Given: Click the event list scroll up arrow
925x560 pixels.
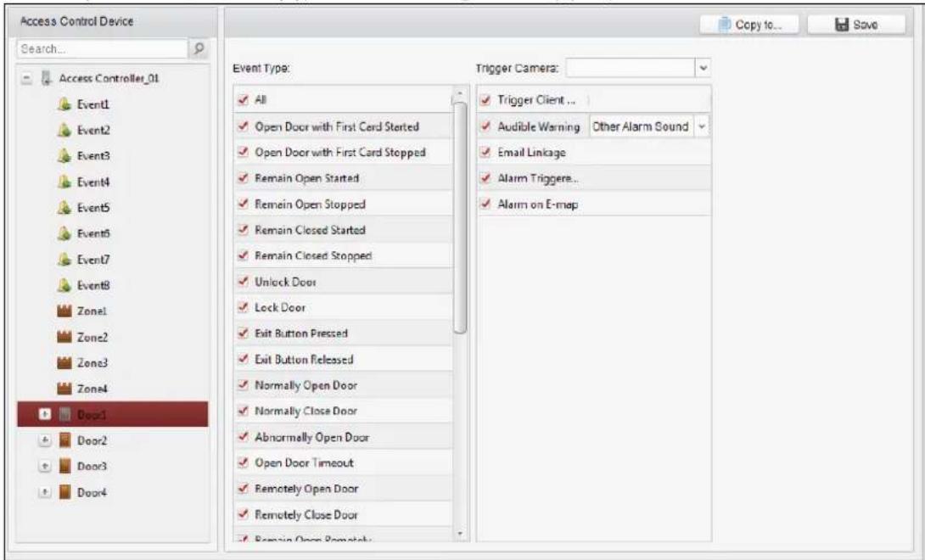Looking at the screenshot, I should tap(460, 94).
